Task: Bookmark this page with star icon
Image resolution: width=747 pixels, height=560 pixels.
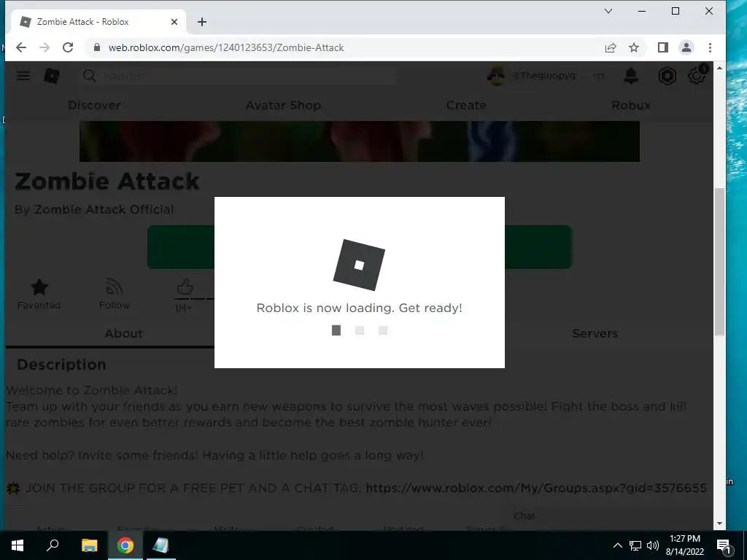Action: click(x=634, y=47)
